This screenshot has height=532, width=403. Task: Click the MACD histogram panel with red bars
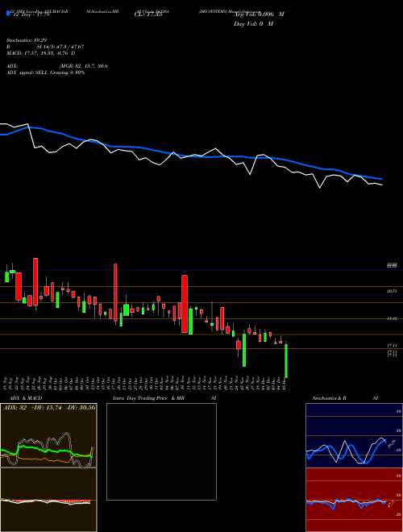click(48, 500)
